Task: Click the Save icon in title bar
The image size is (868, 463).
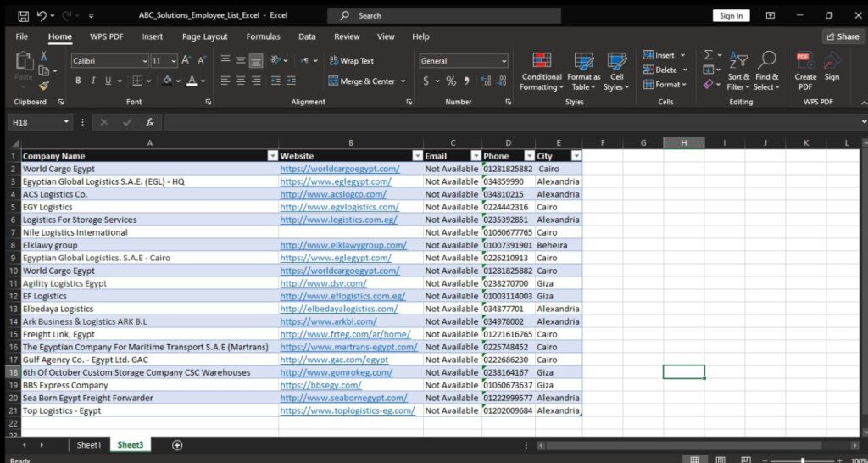Action: [23, 16]
